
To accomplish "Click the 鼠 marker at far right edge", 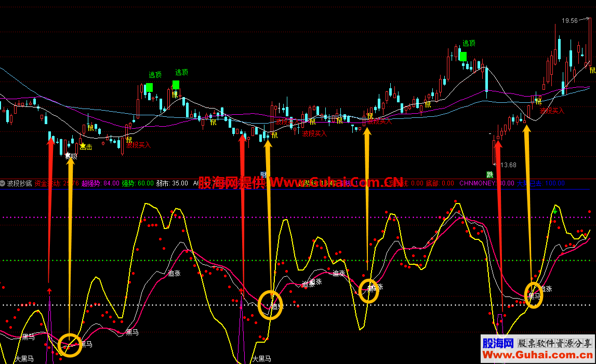I will click(592, 70).
